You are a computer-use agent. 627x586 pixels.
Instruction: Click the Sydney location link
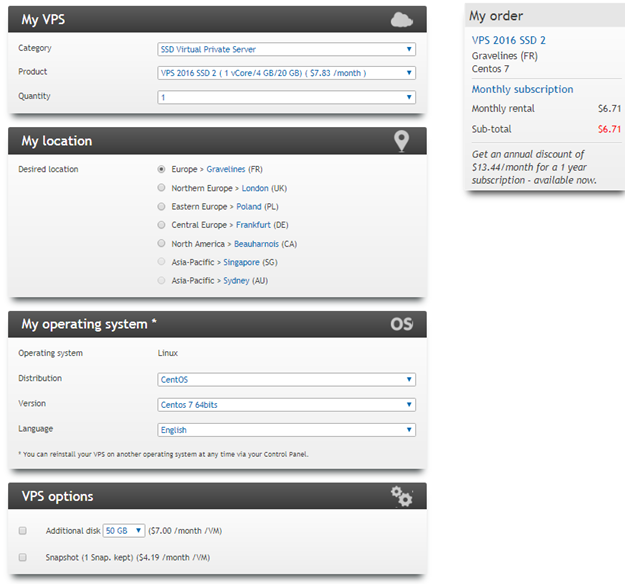click(x=236, y=281)
